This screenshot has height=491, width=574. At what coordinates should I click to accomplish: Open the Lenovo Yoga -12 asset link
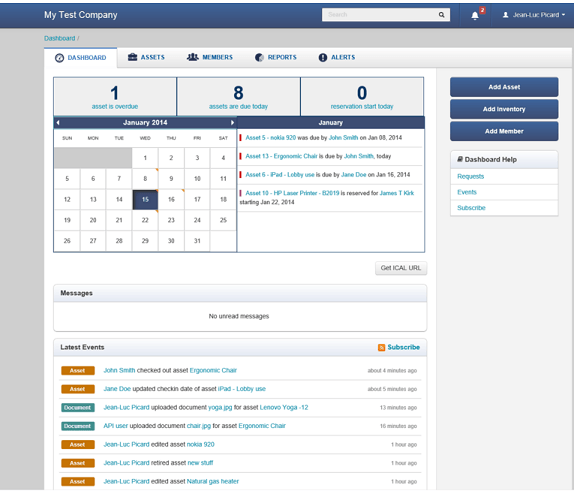pos(284,408)
